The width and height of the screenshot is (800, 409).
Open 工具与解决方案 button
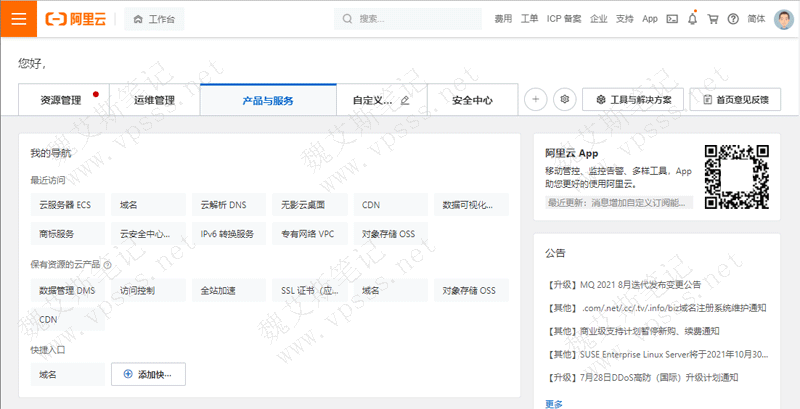click(633, 99)
